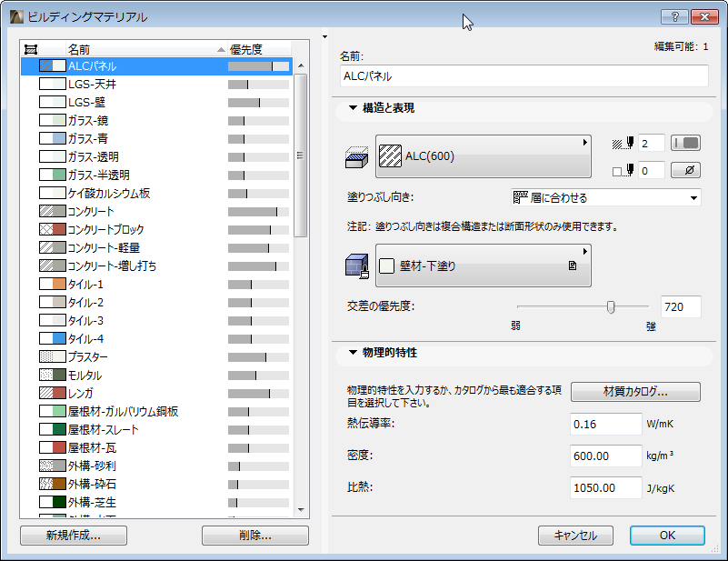The width and height of the screenshot is (728, 561).
Task: Click the 外構-芝生 material swatch icon
Action: pyautogui.click(x=53, y=502)
